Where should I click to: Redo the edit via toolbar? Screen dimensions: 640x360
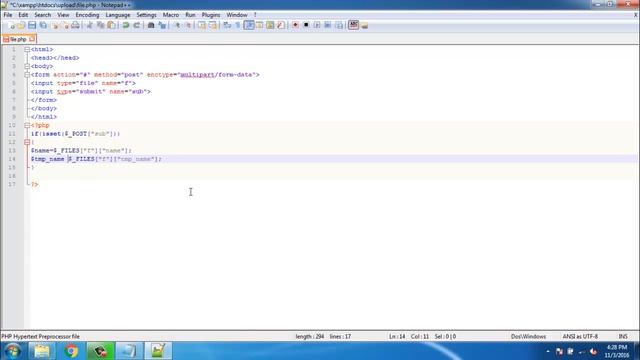tap(137, 25)
